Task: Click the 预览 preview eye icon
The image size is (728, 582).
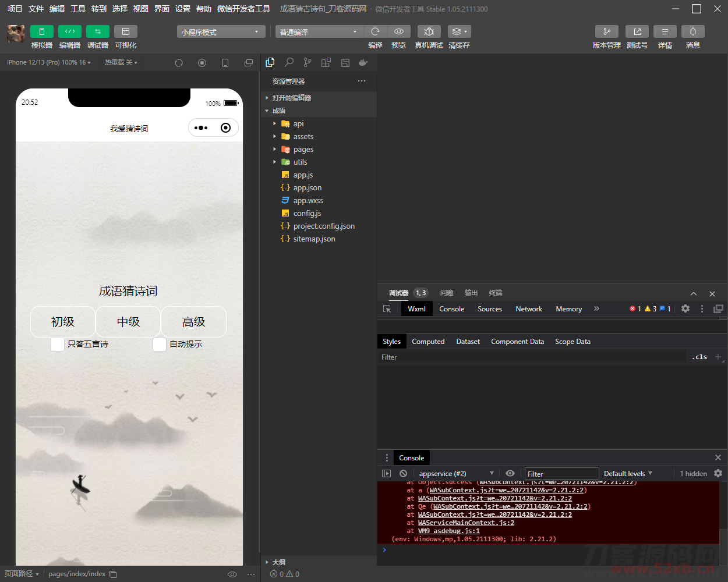Action: pyautogui.click(x=398, y=31)
